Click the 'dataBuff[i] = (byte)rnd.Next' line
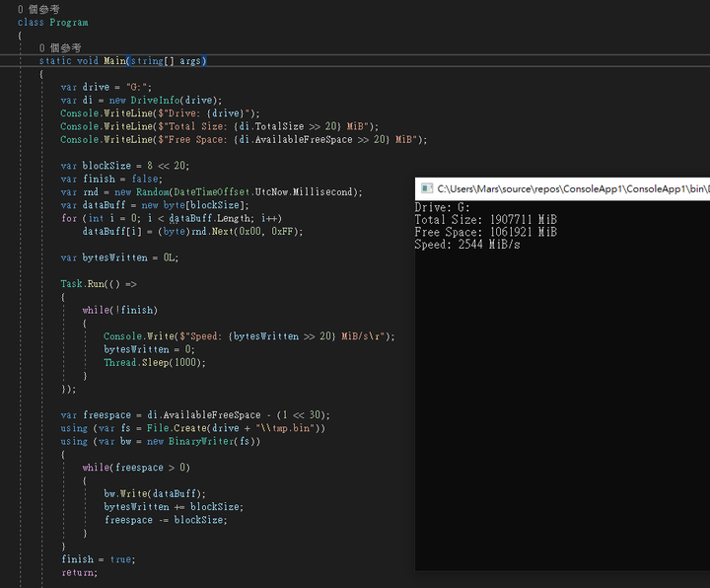Viewport: 710px width, 588px height. 192,232
